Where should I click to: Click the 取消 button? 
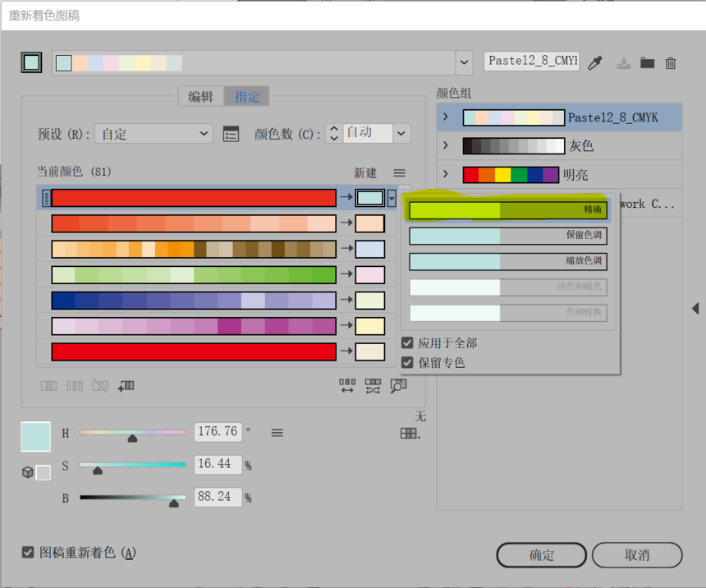[637, 555]
